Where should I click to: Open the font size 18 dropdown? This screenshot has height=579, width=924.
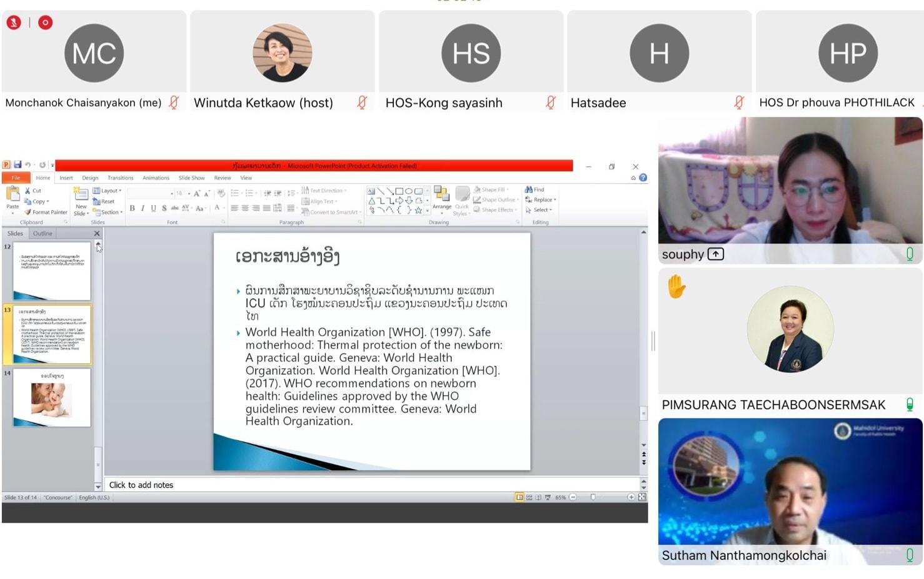[189, 194]
